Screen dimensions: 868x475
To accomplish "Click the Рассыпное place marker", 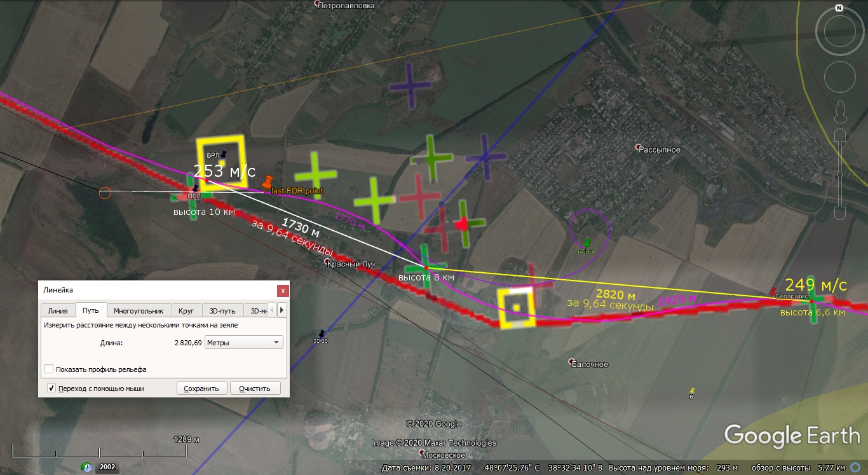I will 639,148.
